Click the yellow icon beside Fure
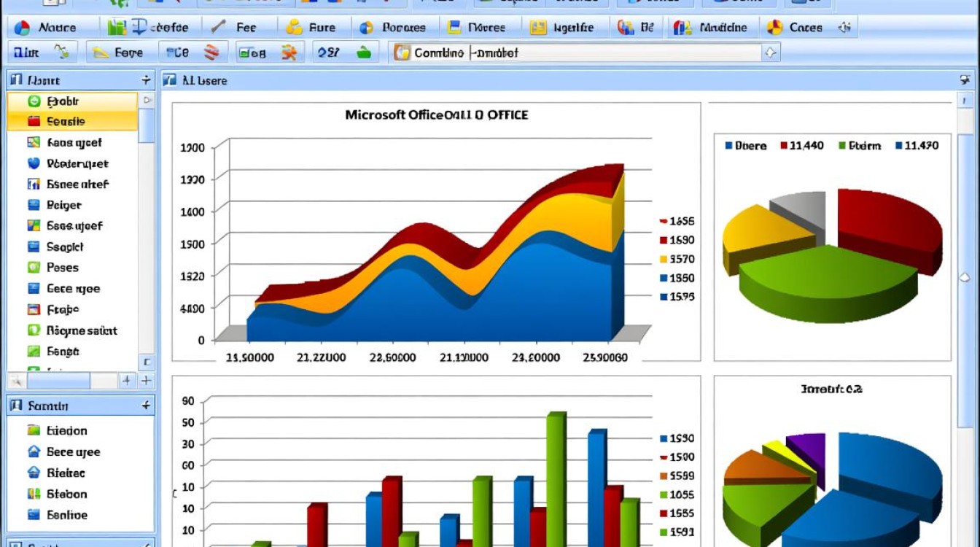This screenshot has width=980, height=547. pos(294,28)
